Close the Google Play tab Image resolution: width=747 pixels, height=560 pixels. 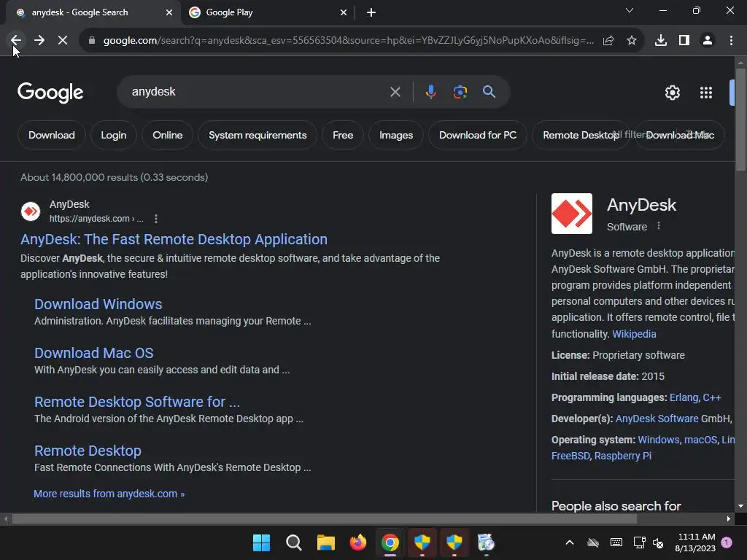tap(344, 12)
